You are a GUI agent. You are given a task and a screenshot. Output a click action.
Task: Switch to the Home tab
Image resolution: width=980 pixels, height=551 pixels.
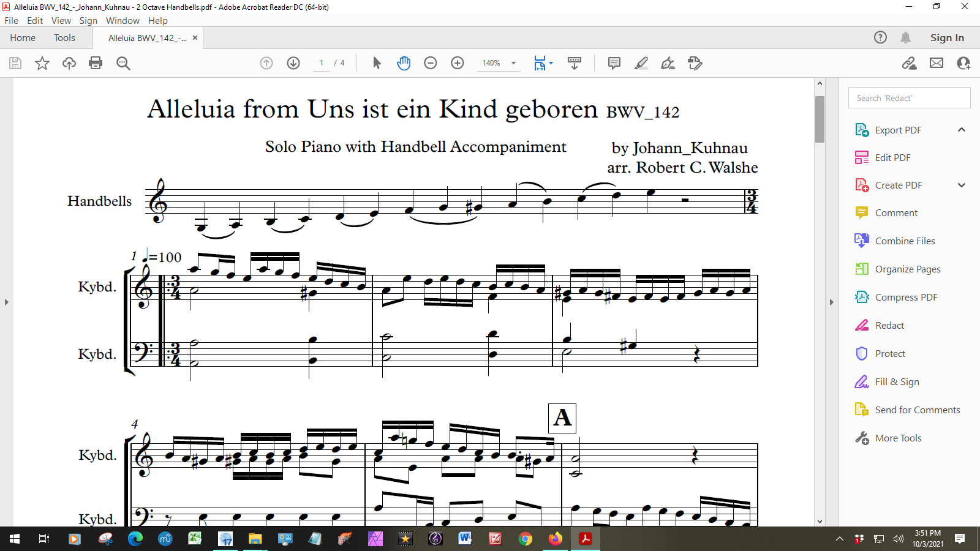23,37
